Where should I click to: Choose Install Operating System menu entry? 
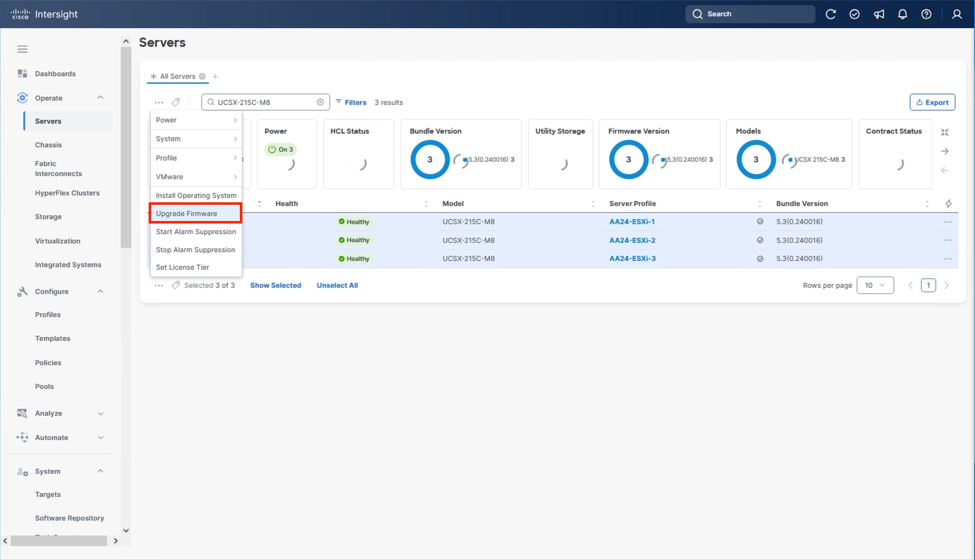[195, 195]
